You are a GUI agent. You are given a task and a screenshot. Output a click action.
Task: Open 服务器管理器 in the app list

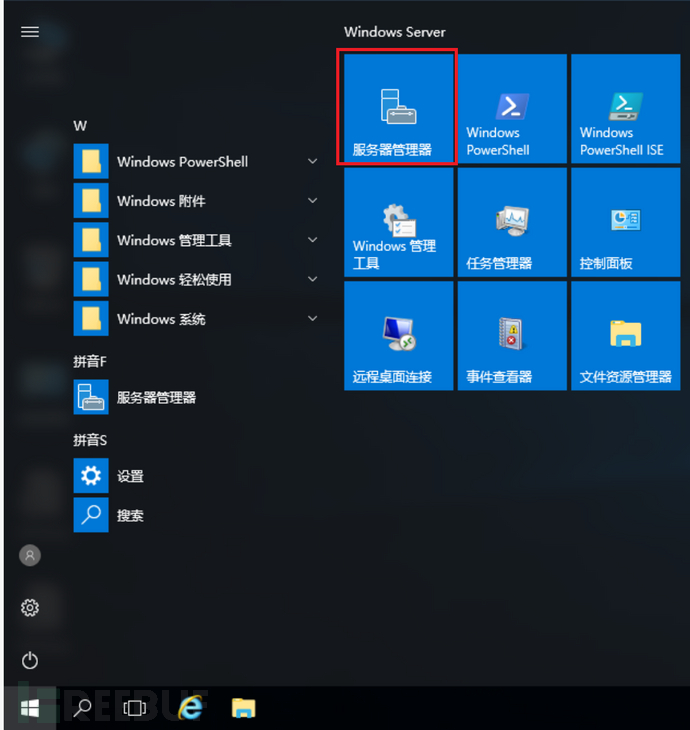198,397
